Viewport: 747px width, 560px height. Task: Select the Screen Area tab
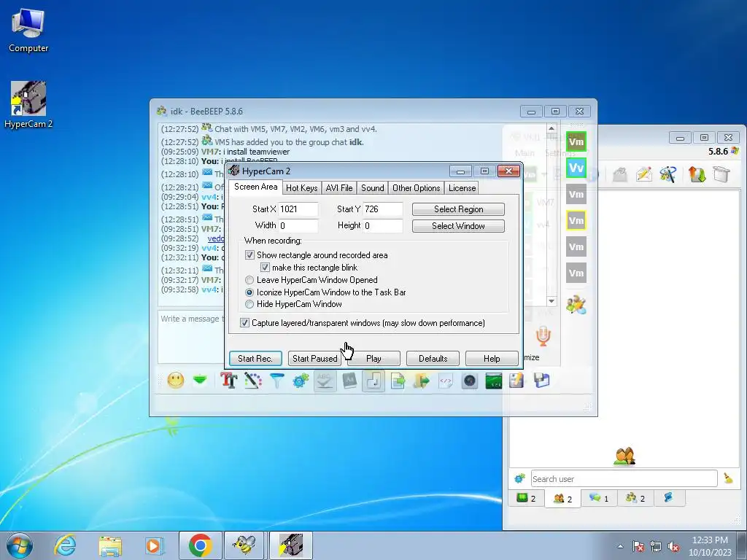pyautogui.click(x=255, y=187)
